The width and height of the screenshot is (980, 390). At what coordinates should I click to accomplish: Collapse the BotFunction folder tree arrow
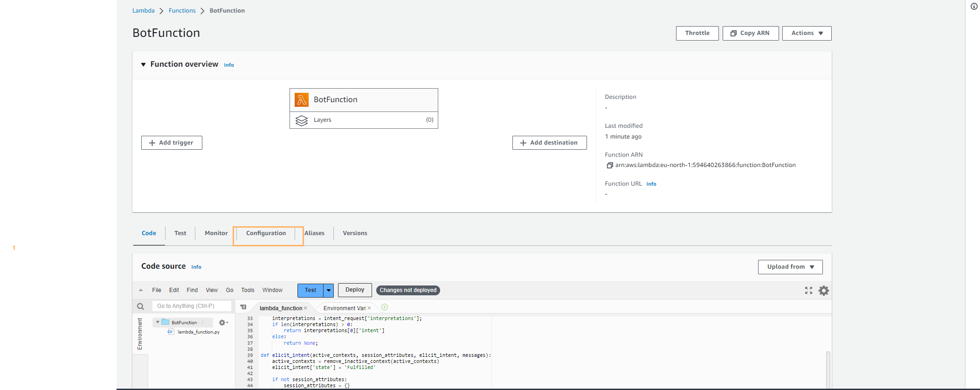click(158, 322)
